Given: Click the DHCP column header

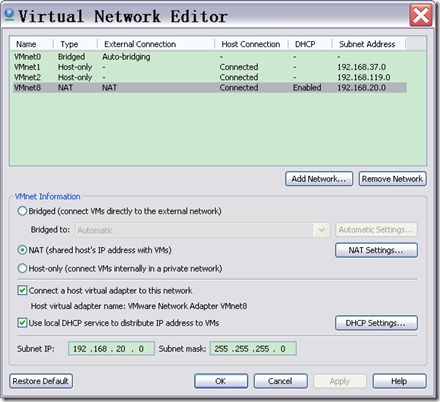Looking at the screenshot, I should [x=310, y=44].
